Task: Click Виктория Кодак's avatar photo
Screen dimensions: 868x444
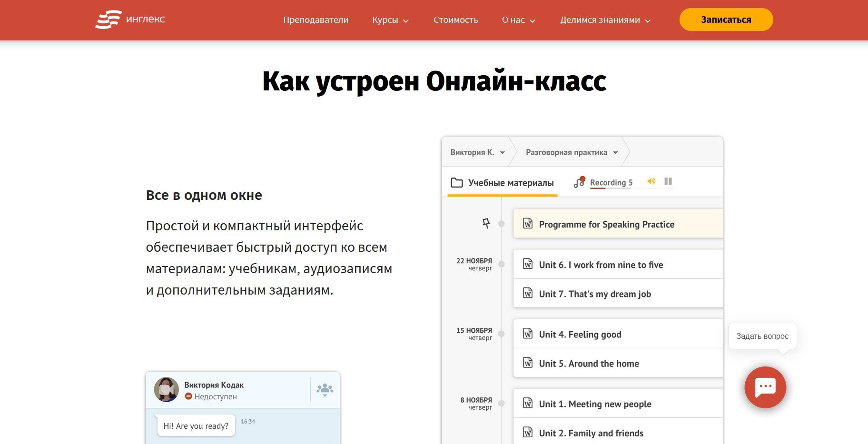Action: coord(166,390)
